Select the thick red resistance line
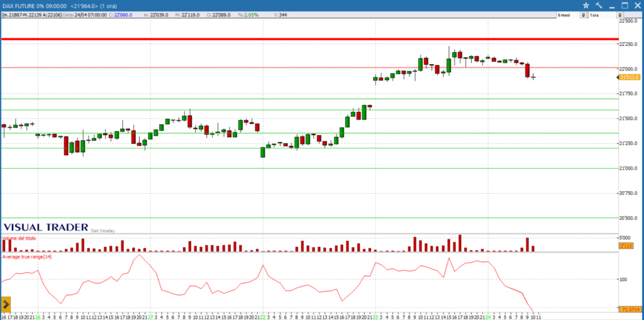The width and height of the screenshot is (644, 320). [x=310, y=39]
